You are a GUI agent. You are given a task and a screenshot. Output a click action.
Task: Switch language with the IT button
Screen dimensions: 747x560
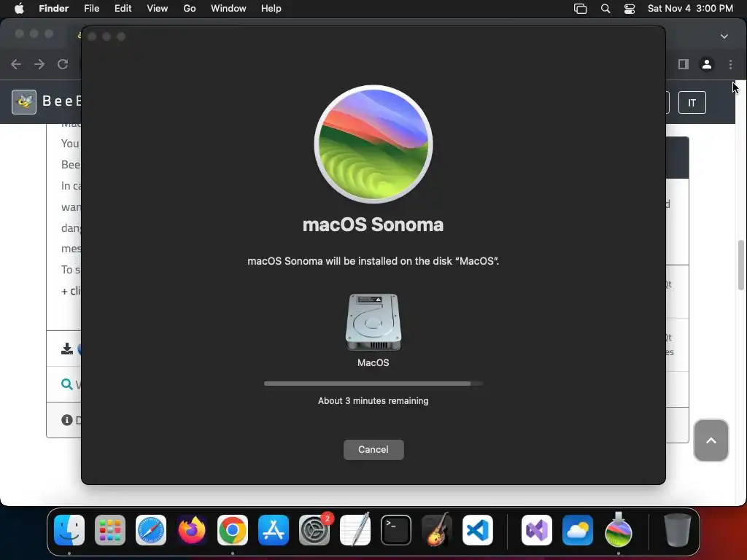point(692,102)
